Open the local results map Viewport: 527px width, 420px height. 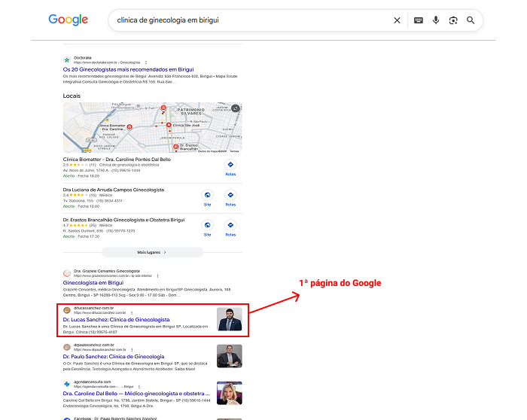click(x=152, y=128)
